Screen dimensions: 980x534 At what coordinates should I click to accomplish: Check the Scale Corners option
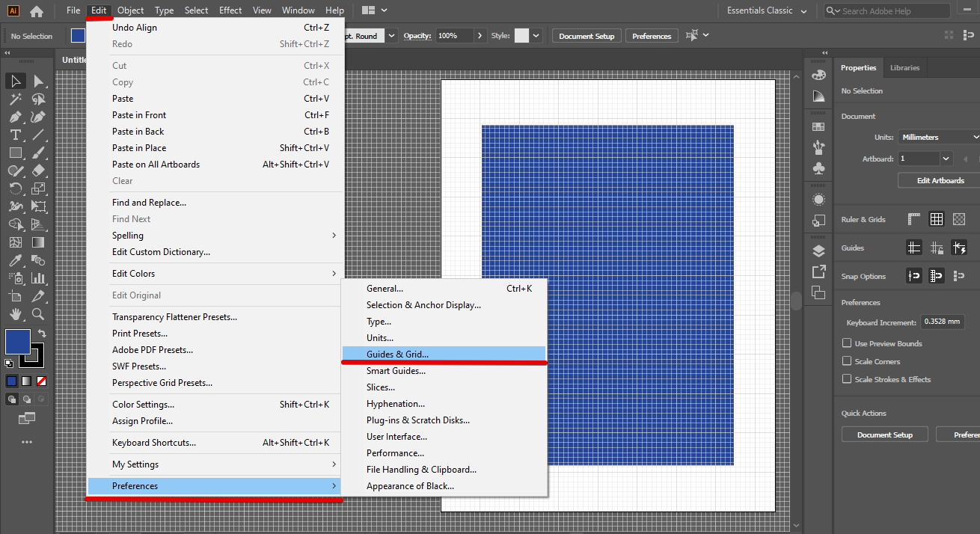point(847,361)
